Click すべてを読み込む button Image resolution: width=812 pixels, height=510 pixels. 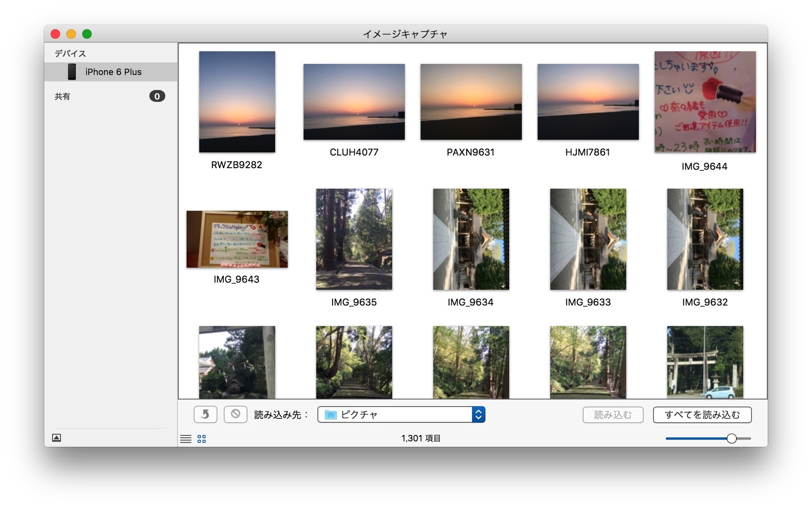coord(703,415)
